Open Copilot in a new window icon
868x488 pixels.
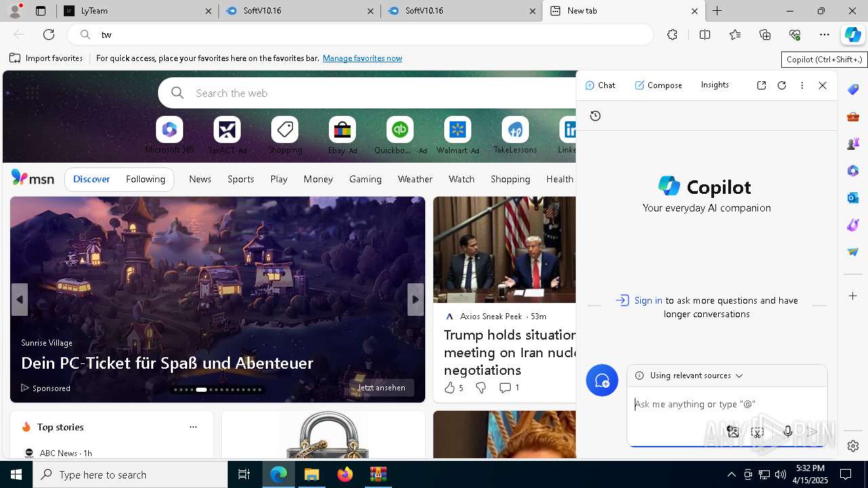[762, 85]
